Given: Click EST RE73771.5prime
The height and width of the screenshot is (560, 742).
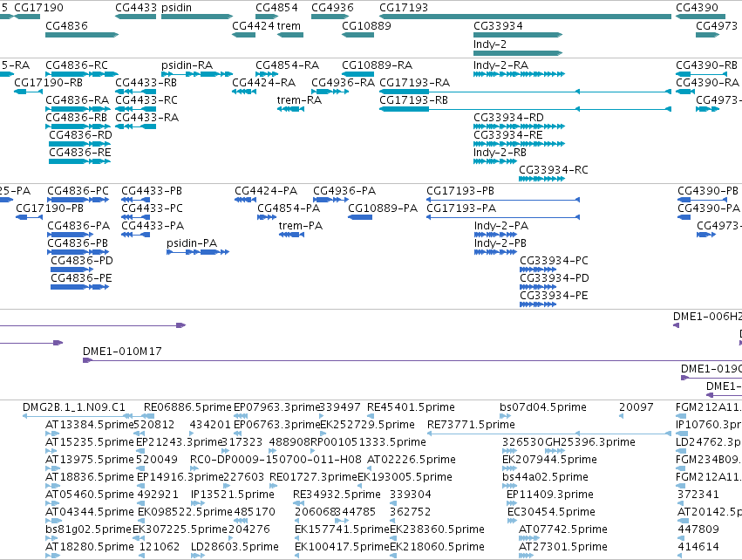Looking at the screenshot, I should point(471,425).
